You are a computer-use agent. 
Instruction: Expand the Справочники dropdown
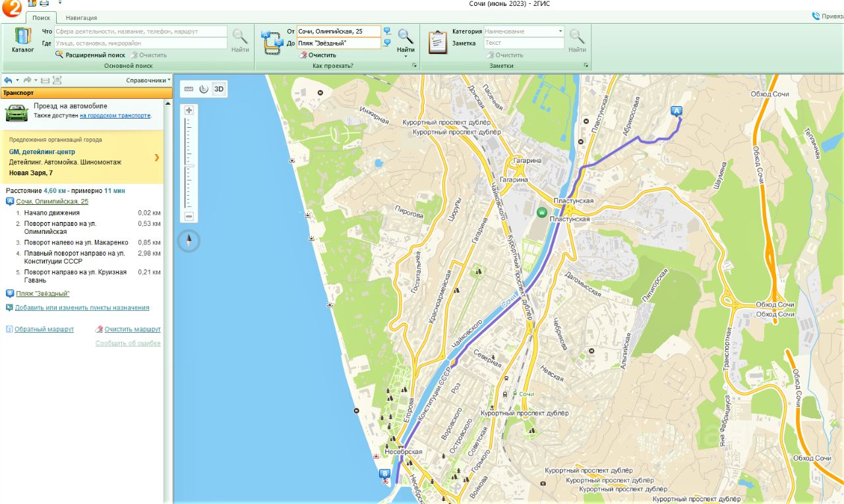(148, 80)
